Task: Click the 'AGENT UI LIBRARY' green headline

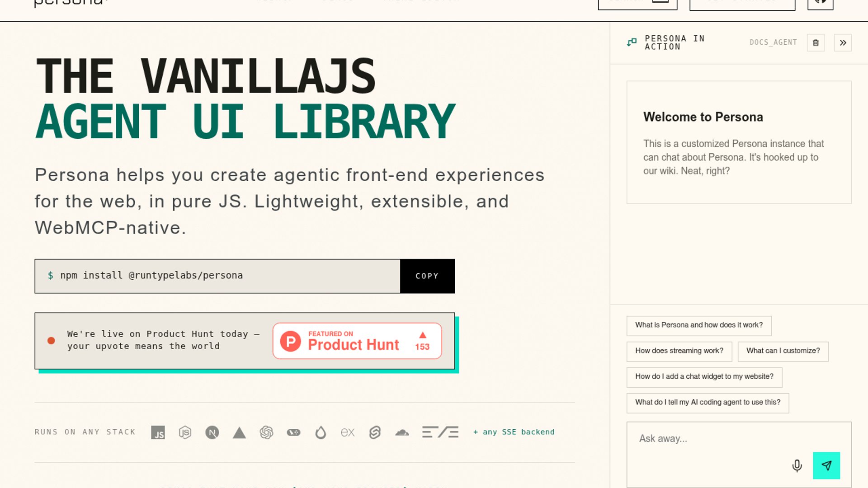Action: pyautogui.click(x=245, y=122)
